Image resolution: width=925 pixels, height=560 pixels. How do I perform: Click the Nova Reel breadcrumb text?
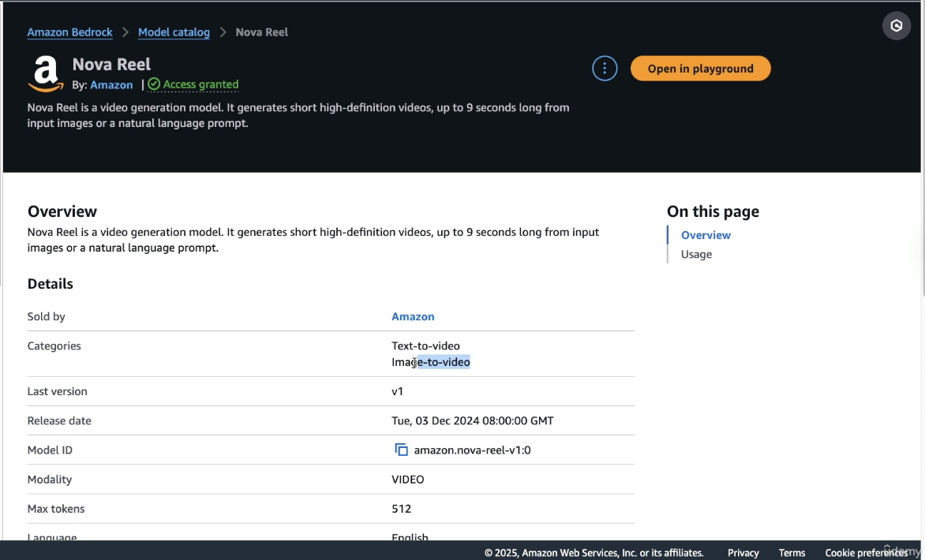tap(262, 32)
